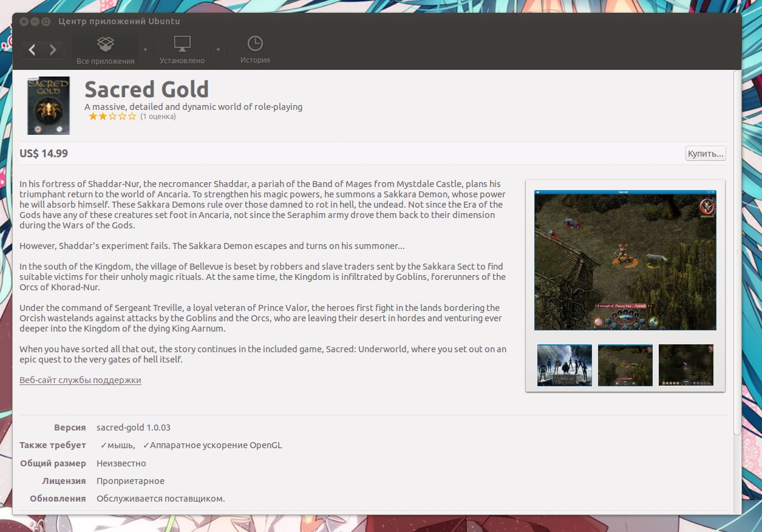Click the Обслуживается поставщиком updates text

pos(161,499)
